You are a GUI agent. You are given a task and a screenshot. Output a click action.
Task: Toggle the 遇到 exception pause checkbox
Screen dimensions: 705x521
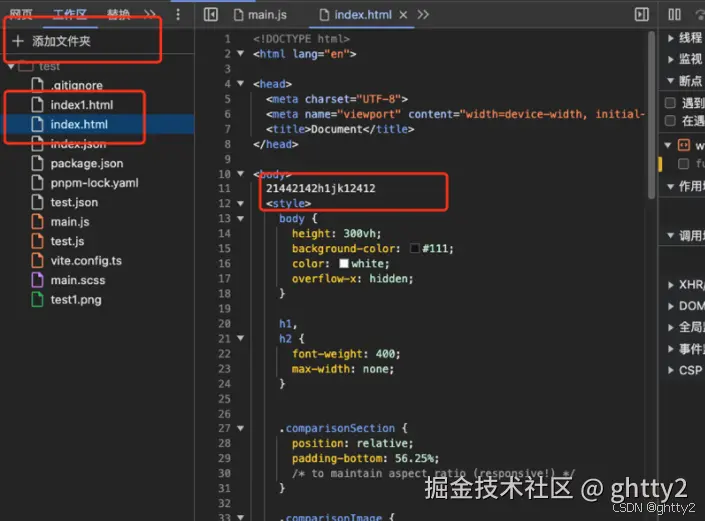coord(670,103)
